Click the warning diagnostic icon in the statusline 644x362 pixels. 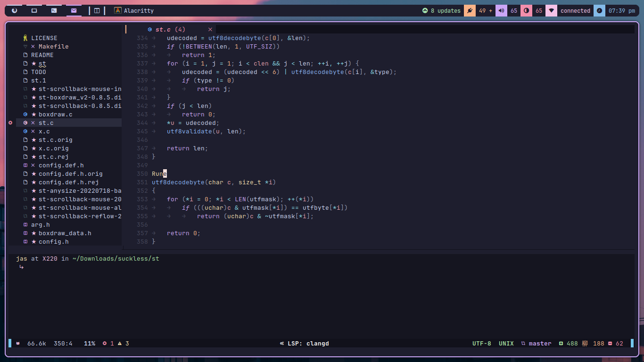click(121, 344)
